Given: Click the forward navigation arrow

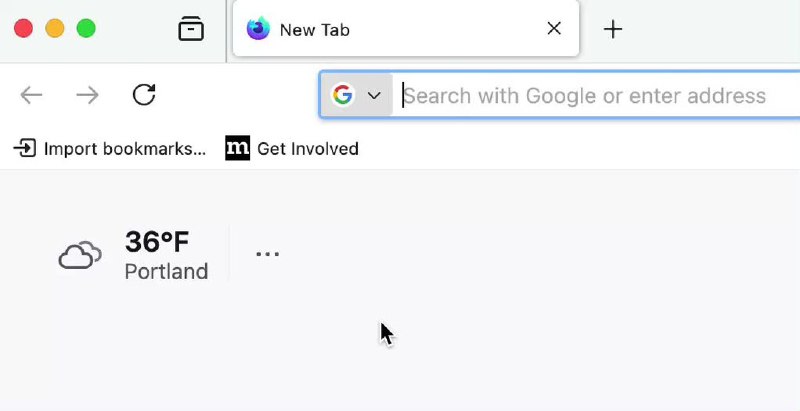Looking at the screenshot, I should tap(88, 95).
